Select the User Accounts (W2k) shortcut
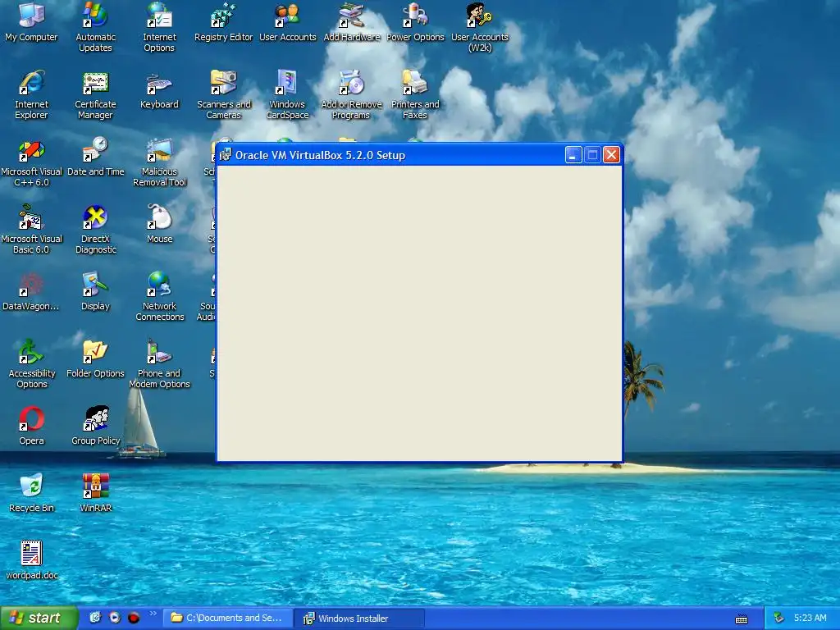Screen dimensions: 840x630 point(479,27)
